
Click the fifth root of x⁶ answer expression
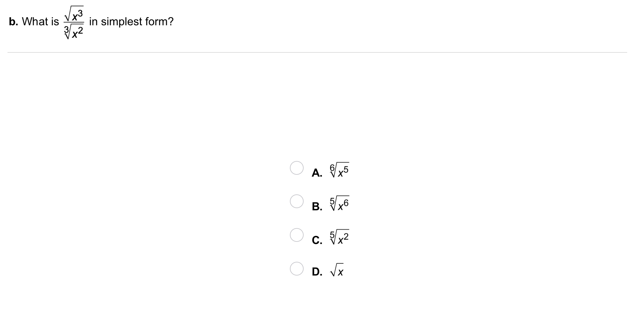coord(339,204)
